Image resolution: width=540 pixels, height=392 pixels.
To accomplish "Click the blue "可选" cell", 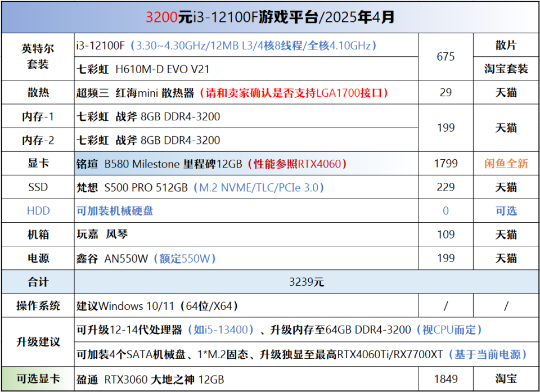I will point(506,211).
